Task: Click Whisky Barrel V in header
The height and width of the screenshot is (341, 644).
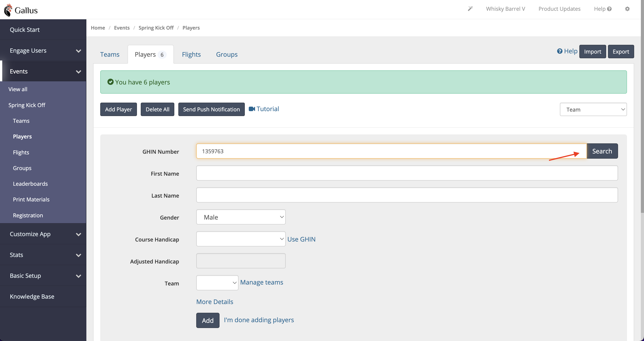Action: pos(505,9)
